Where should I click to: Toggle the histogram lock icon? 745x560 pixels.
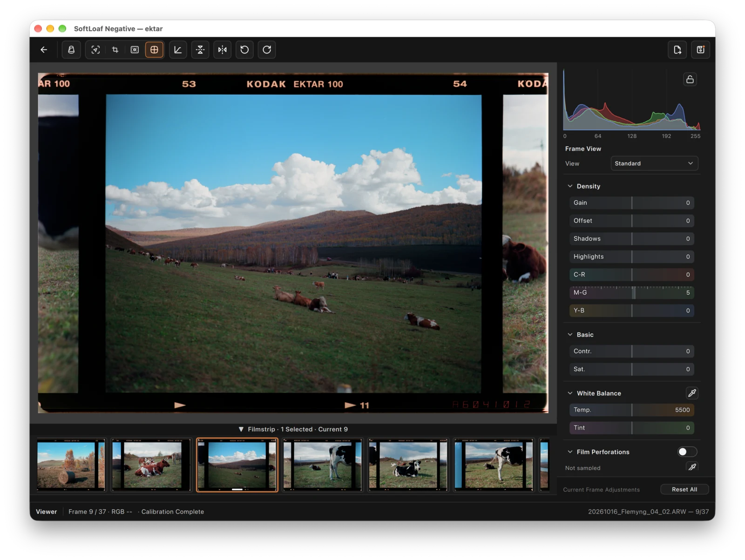(x=690, y=80)
